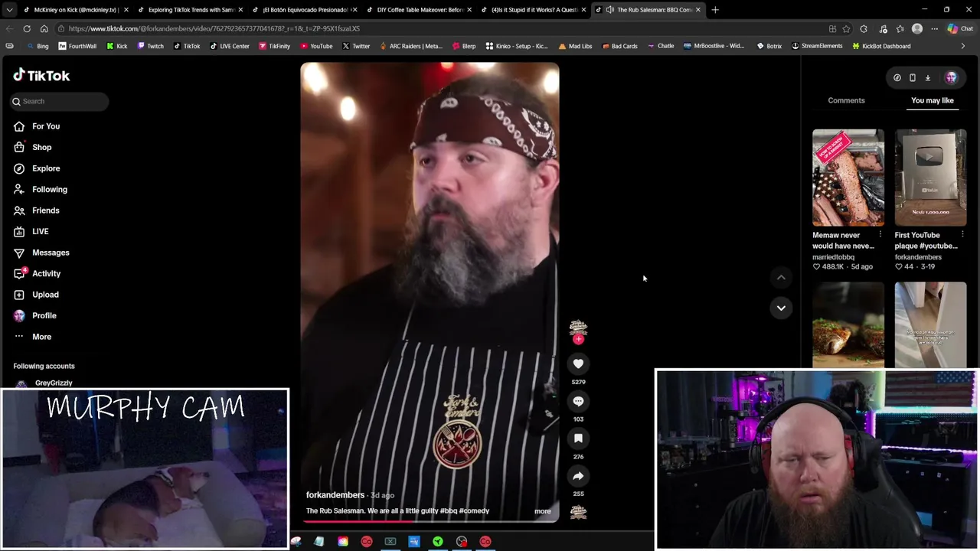This screenshot has width=980, height=551.
Task: Click the top-right profile avatar
Action: pyautogui.click(x=951, y=77)
